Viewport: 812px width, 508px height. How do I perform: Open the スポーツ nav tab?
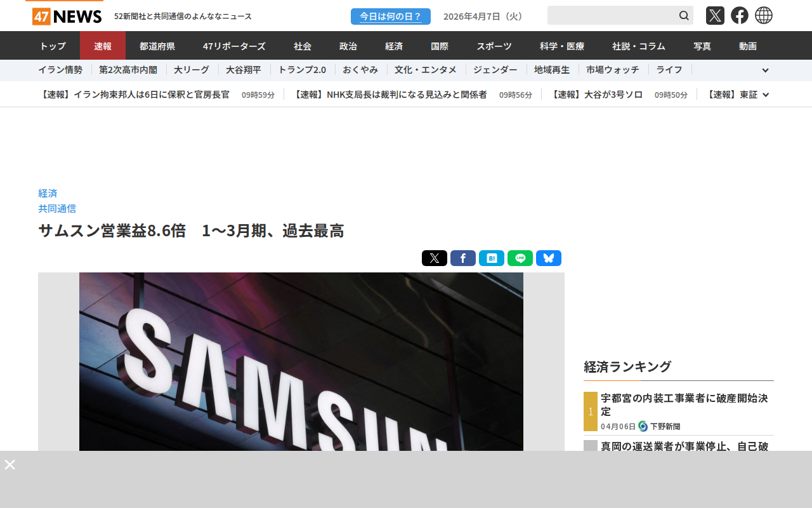[494, 46]
